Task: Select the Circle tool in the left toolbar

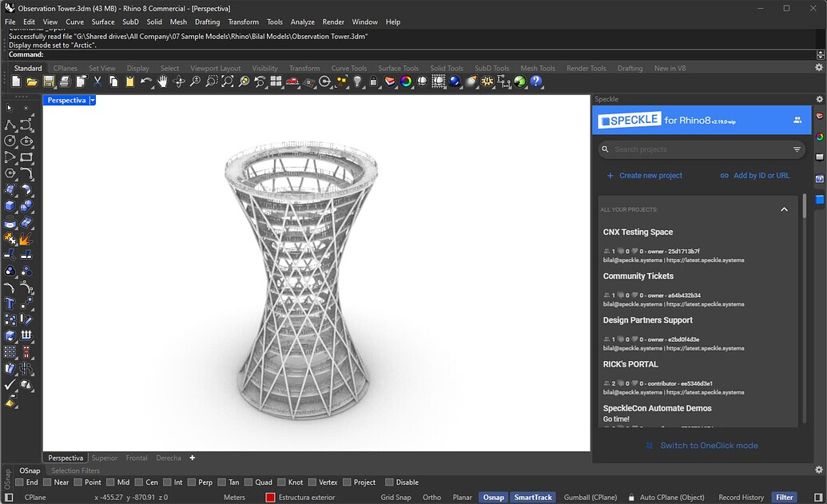Action: tap(10, 141)
